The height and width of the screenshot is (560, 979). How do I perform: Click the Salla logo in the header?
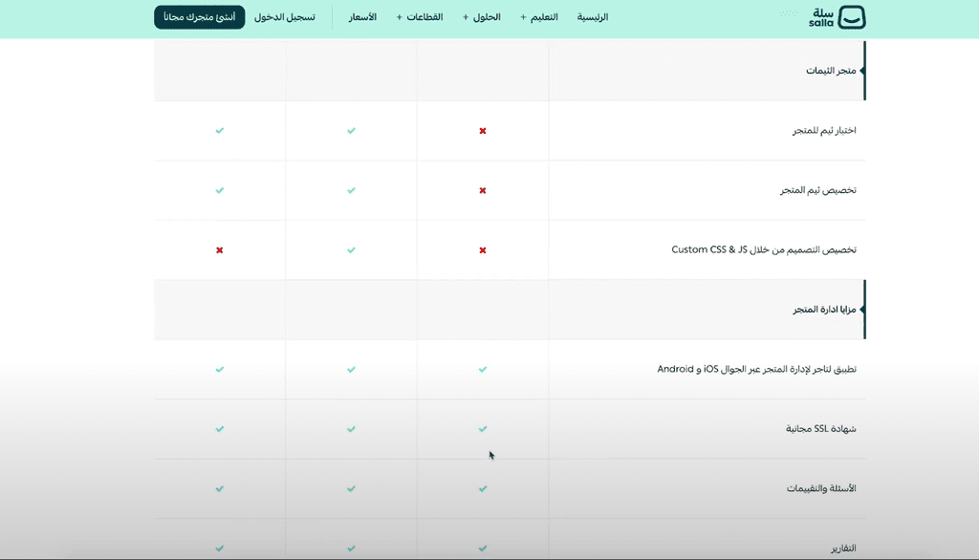pyautogui.click(x=837, y=17)
